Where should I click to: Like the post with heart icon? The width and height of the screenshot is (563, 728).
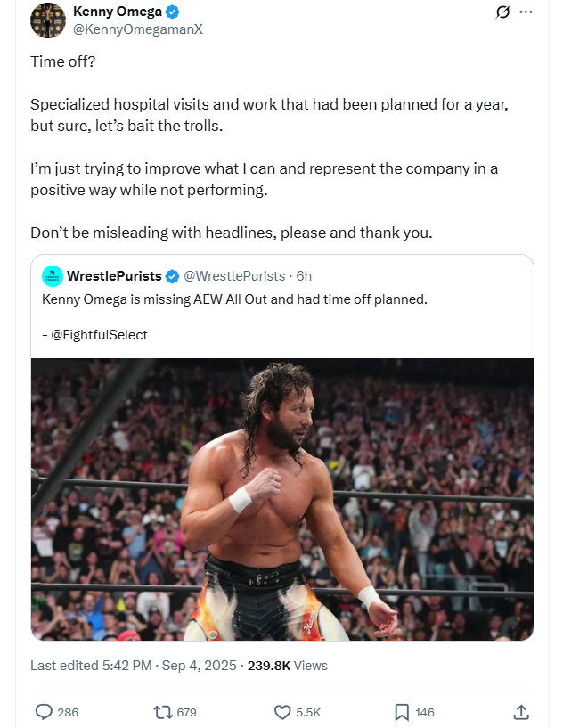tap(282, 712)
